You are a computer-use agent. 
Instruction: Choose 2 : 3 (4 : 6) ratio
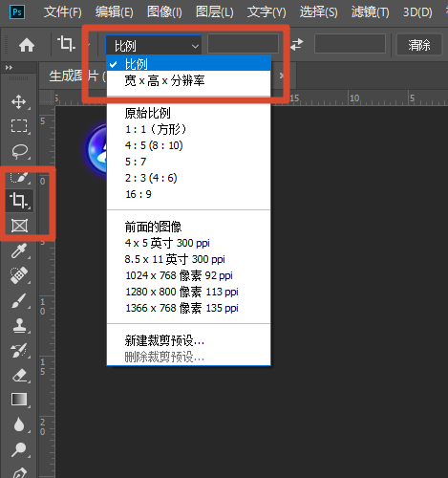(x=188, y=178)
